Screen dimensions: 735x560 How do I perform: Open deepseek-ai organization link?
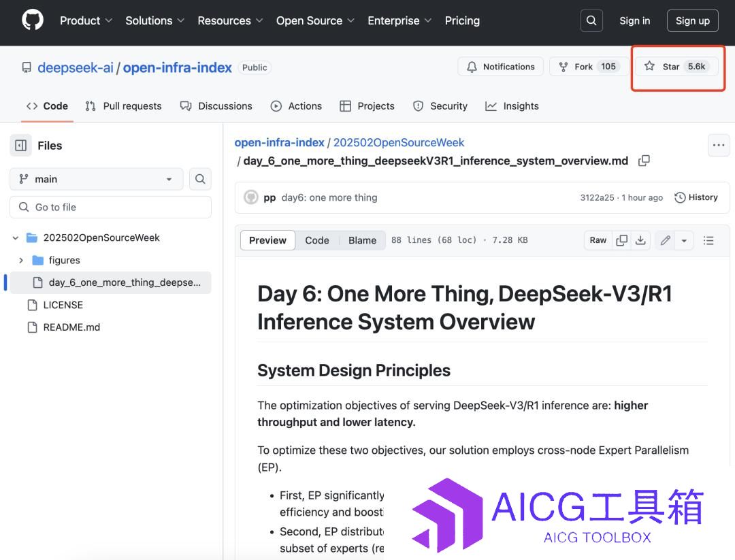coord(76,67)
